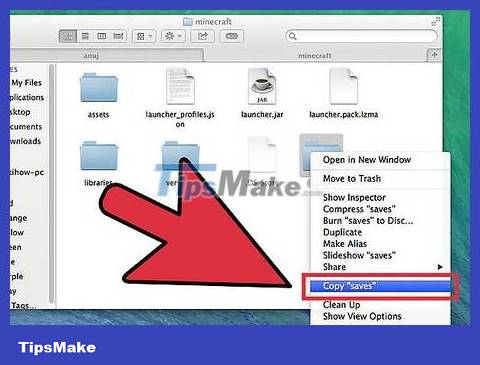Choose Move to Trash
Screen dimensions: 480x365
pos(380,179)
